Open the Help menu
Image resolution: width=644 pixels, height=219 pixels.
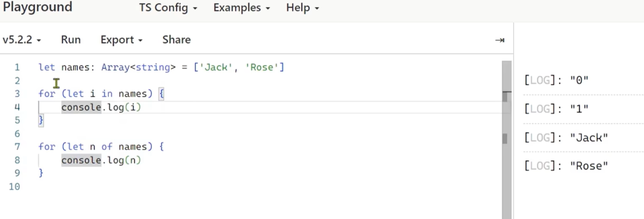[x=302, y=8]
